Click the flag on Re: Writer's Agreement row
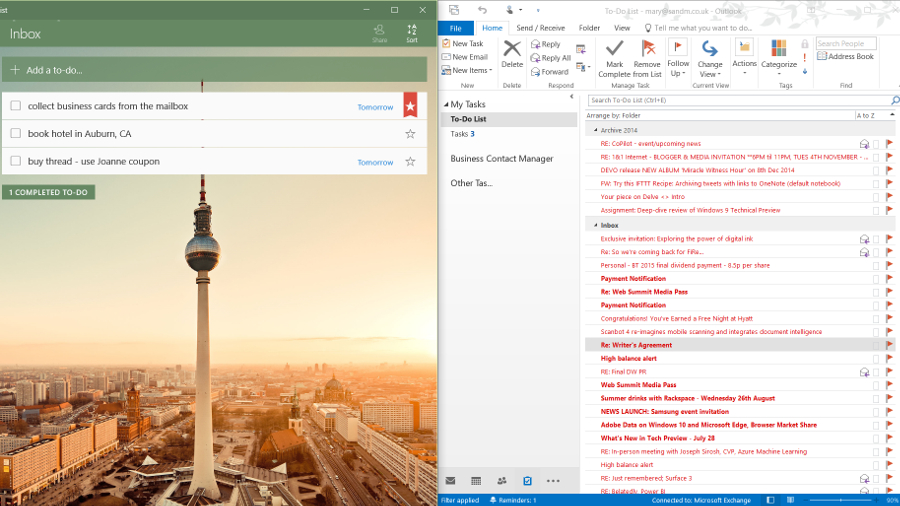 click(x=889, y=345)
